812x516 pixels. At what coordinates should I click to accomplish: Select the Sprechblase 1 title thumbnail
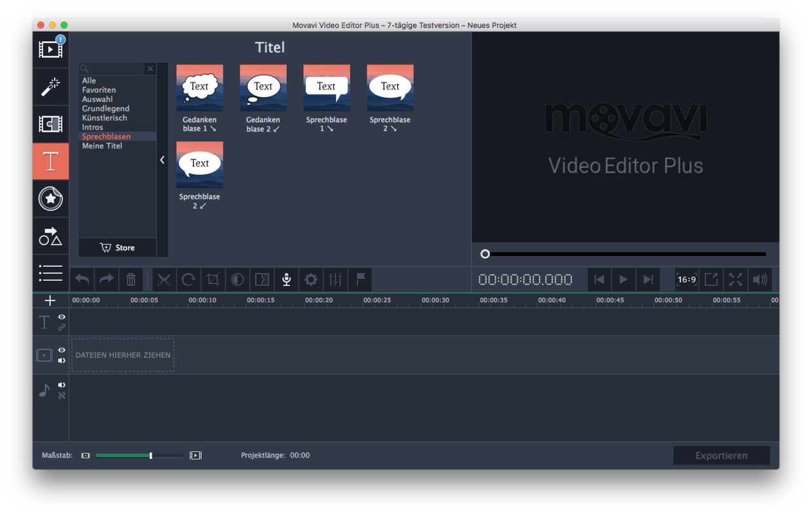click(x=327, y=88)
